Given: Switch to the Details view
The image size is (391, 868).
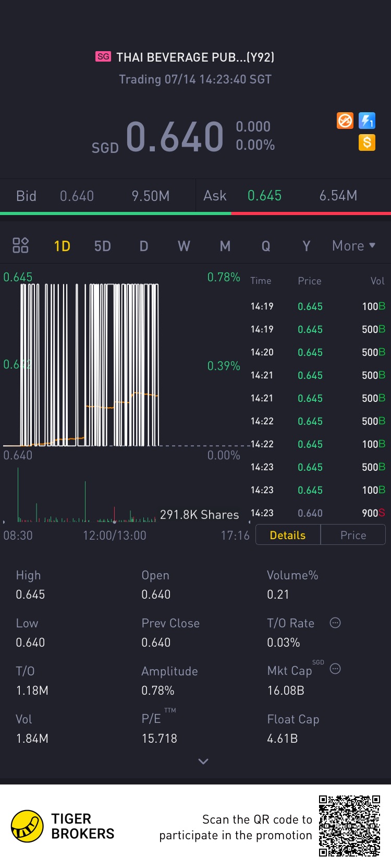Looking at the screenshot, I should click(x=288, y=535).
